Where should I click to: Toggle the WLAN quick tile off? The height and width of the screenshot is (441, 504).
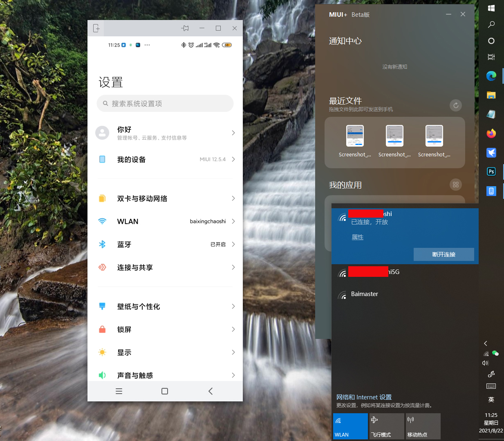(350, 426)
